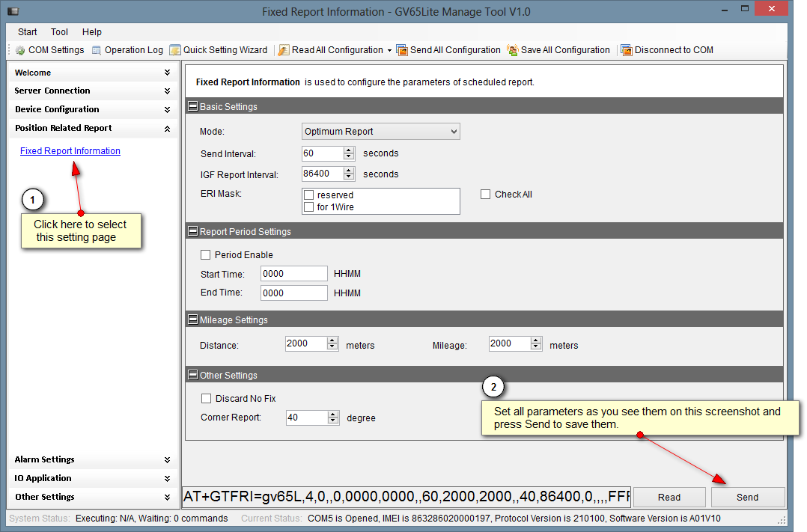The image size is (807, 532).
Task: Open the Tool menu
Action: click(x=59, y=32)
